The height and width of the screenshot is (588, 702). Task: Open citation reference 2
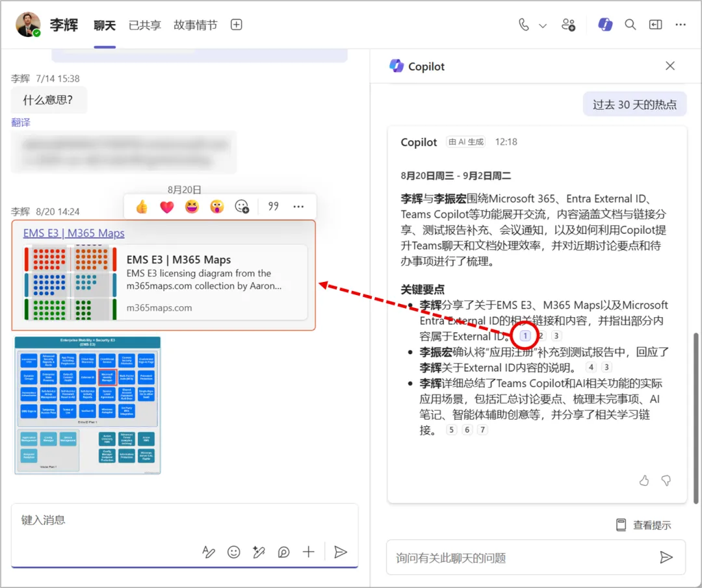541,336
